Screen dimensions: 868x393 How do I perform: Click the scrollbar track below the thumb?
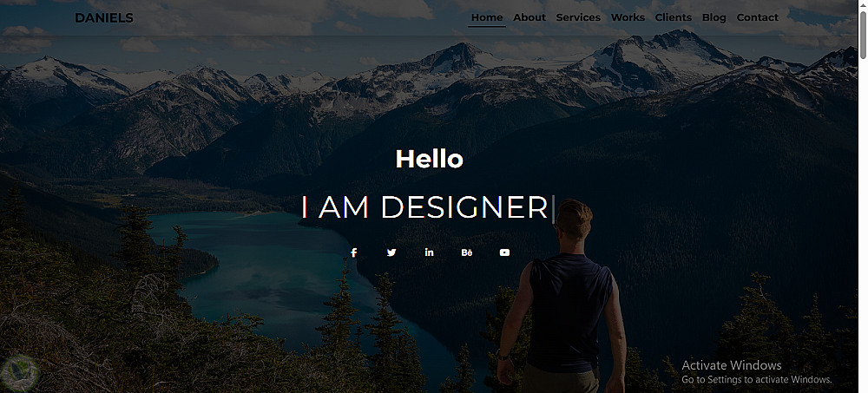[x=863, y=221]
